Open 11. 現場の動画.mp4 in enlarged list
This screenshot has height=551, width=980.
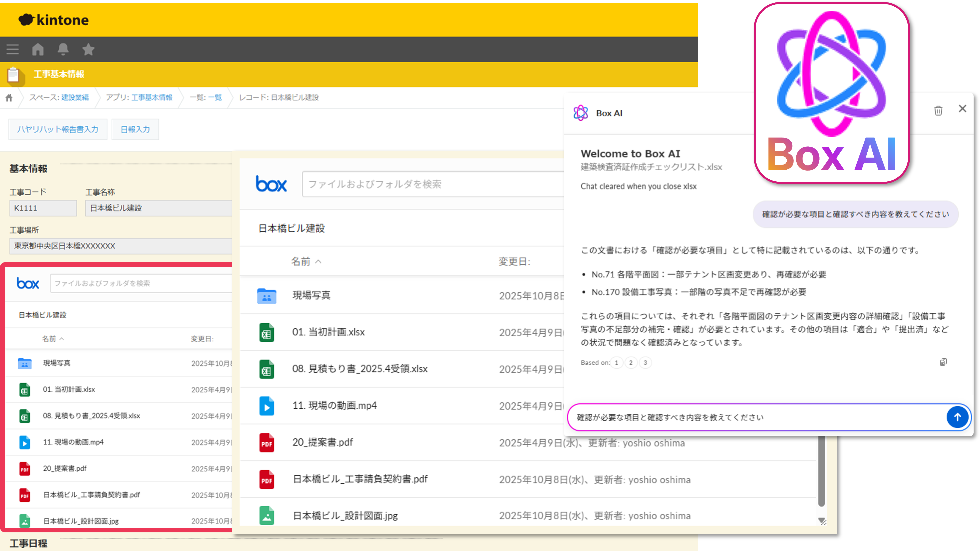point(334,406)
